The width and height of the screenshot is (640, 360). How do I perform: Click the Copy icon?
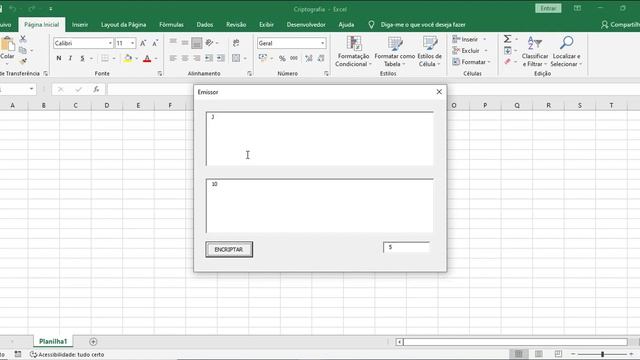23,50
